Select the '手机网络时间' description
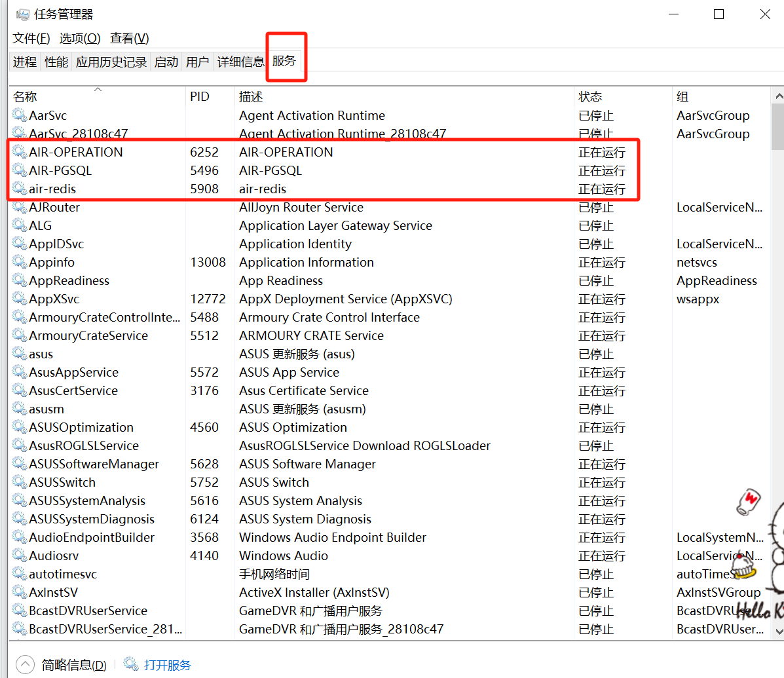The width and height of the screenshot is (784, 678). tap(274, 574)
